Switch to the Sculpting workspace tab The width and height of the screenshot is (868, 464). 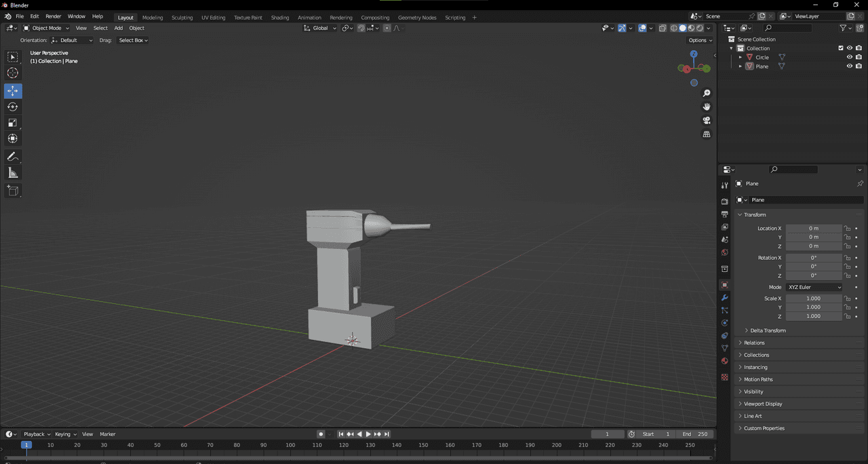tap(182, 18)
